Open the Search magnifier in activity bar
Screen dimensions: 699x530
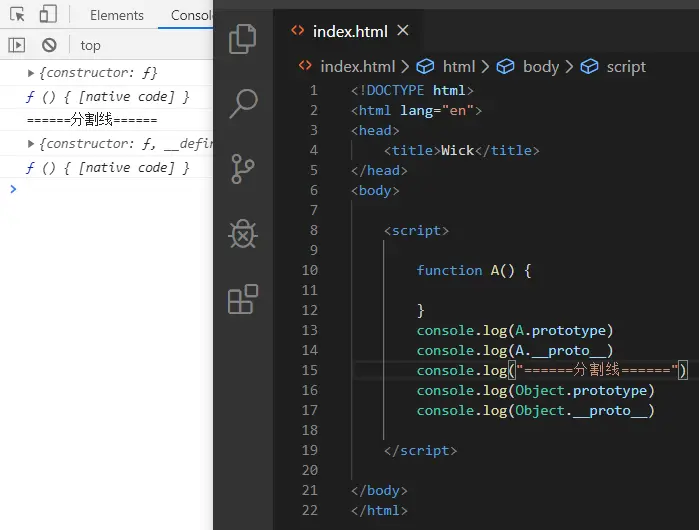(x=243, y=103)
